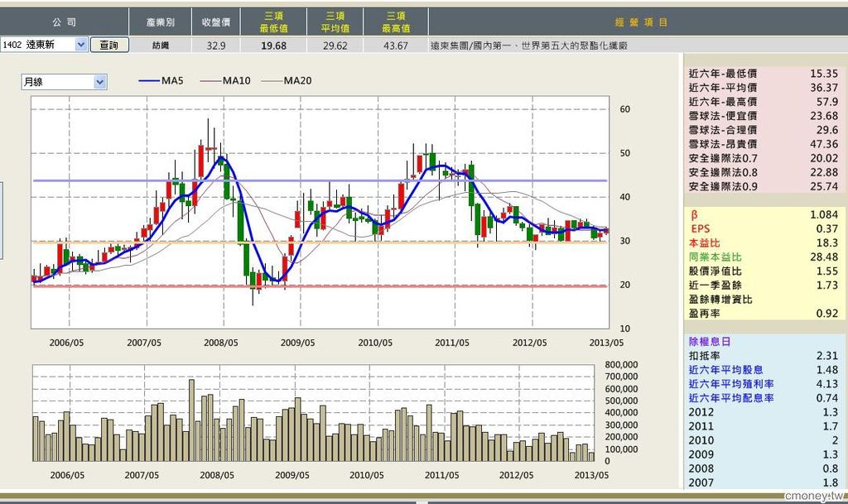Image resolution: width=848 pixels, height=504 pixels.
Task: Click the 近一季盈餘 row label
Action: point(715,286)
